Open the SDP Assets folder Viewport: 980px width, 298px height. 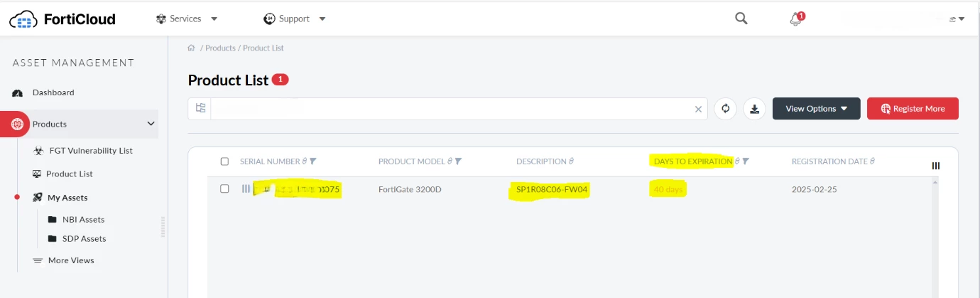(x=77, y=239)
